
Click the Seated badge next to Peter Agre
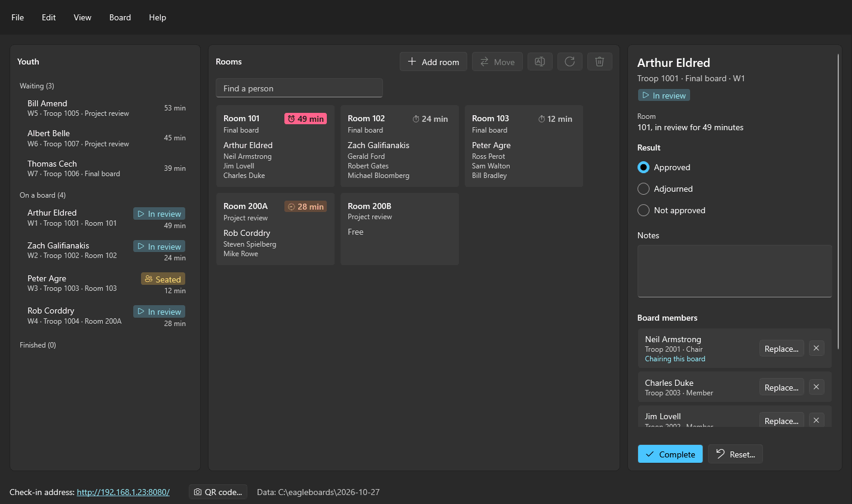163,279
